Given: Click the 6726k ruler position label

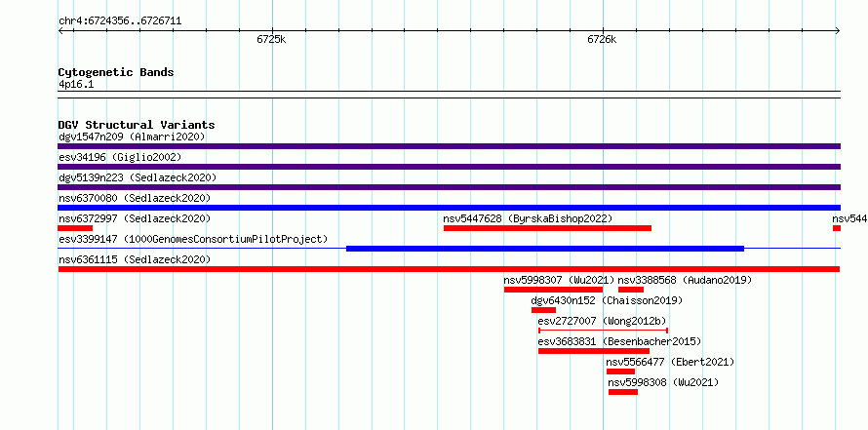Looking at the screenshot, I should 602,39.
